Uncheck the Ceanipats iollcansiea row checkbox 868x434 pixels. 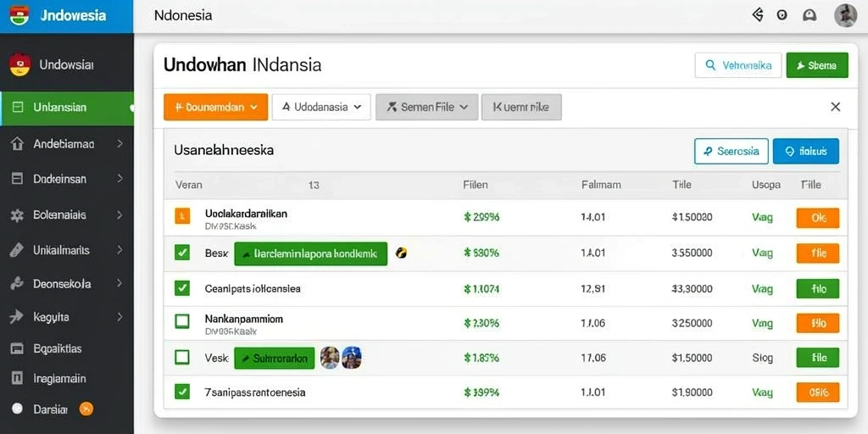[181, 288]
